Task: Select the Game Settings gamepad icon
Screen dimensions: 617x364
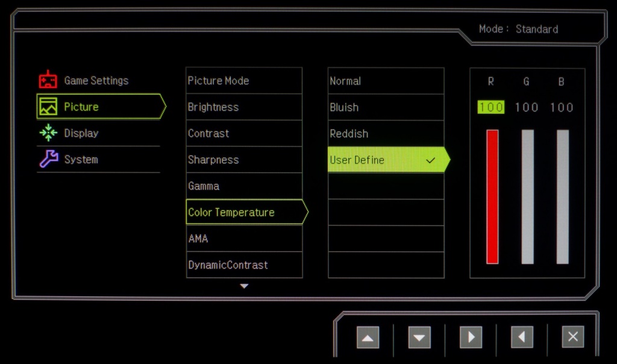Action: click(48, 80)
